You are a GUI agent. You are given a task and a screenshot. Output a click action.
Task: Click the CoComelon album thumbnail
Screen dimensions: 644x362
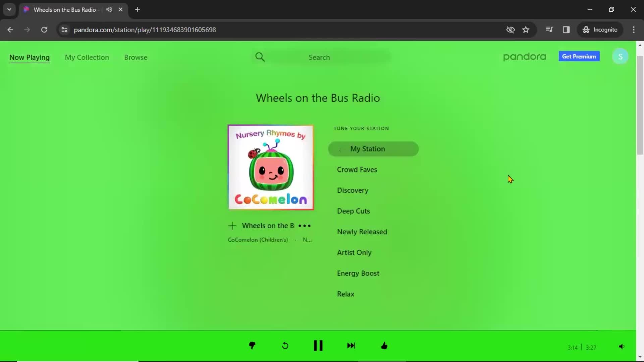tap(271, 167)
